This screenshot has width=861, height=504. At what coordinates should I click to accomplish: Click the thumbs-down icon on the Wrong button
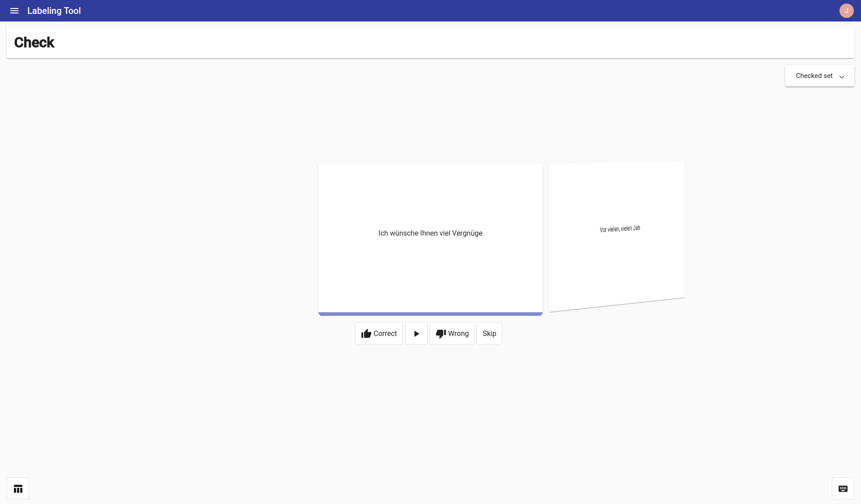coord(440,333)
